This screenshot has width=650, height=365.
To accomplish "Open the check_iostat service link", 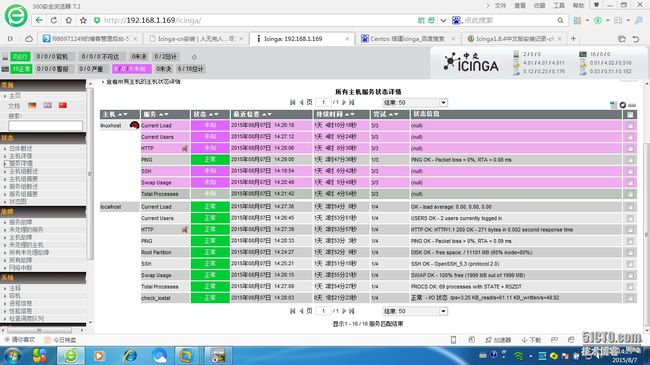I will 156,298.
